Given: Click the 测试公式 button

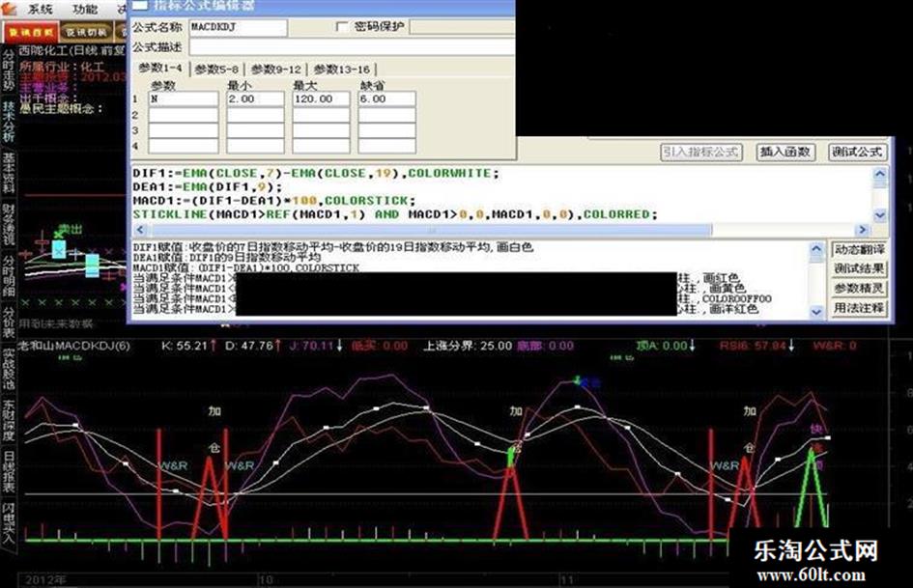Looking at the screenshot, I should [856, 152].
